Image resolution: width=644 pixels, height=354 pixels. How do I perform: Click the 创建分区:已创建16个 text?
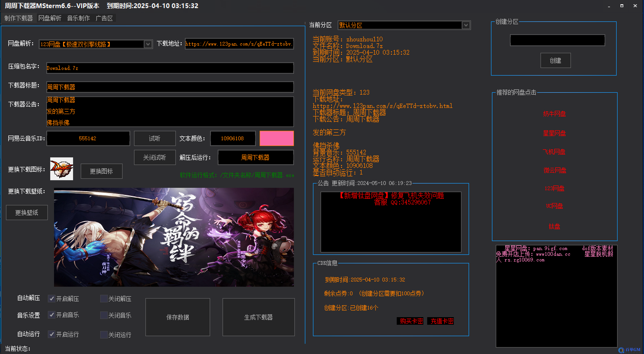coord(351,308)
